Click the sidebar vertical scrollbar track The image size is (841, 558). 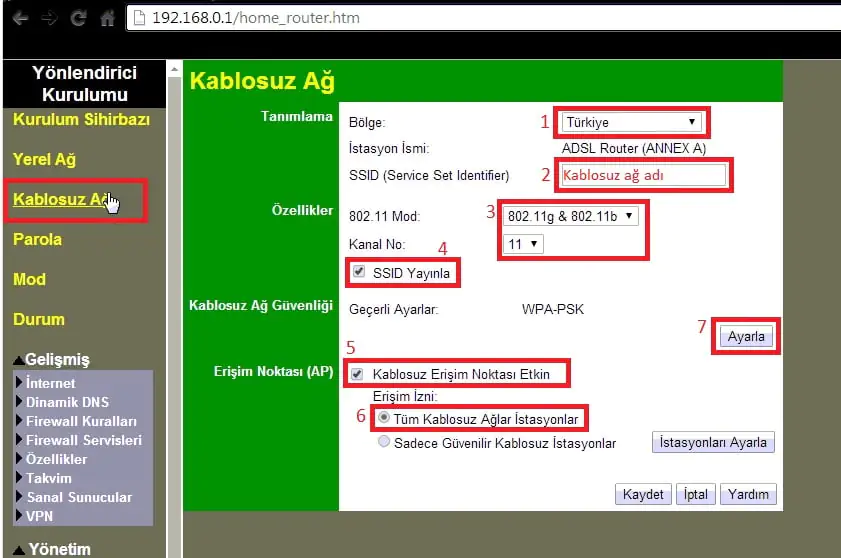pyautogui.click(x=174, y=317)
